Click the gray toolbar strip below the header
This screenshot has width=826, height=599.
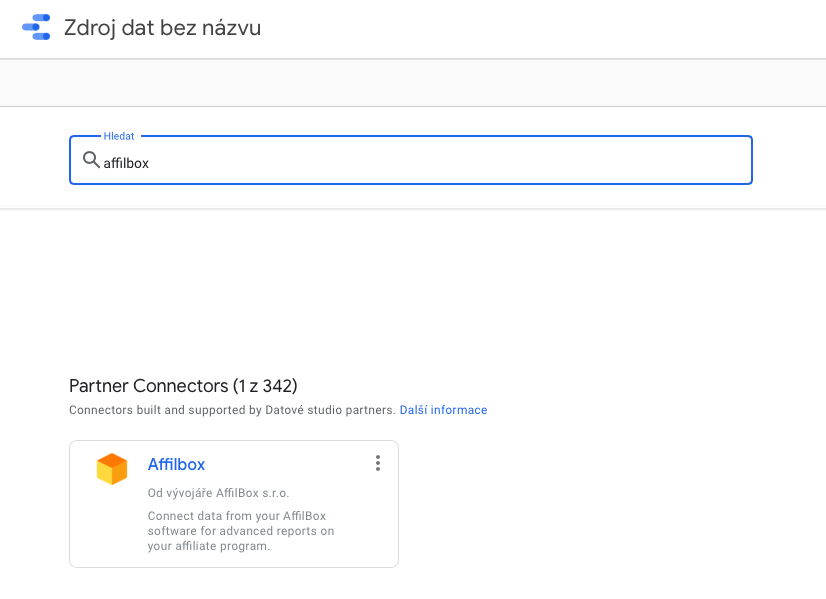tap(413, 83)
